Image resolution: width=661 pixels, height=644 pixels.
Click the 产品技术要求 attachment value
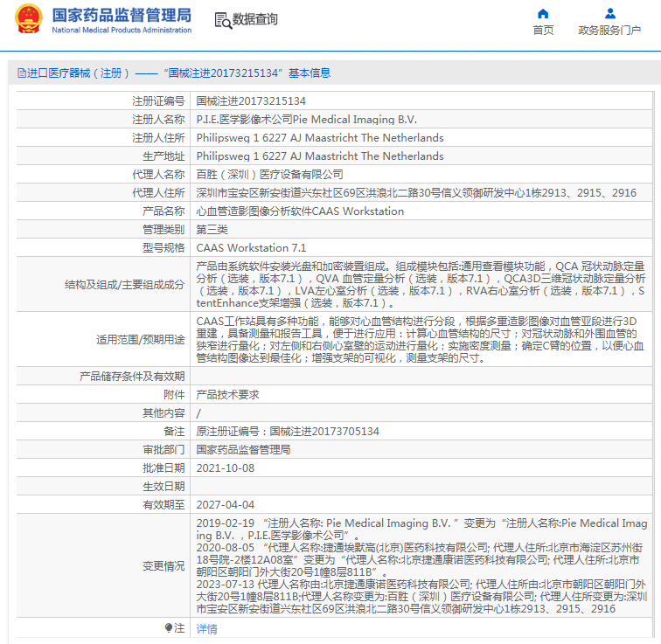tap(227, 395)
